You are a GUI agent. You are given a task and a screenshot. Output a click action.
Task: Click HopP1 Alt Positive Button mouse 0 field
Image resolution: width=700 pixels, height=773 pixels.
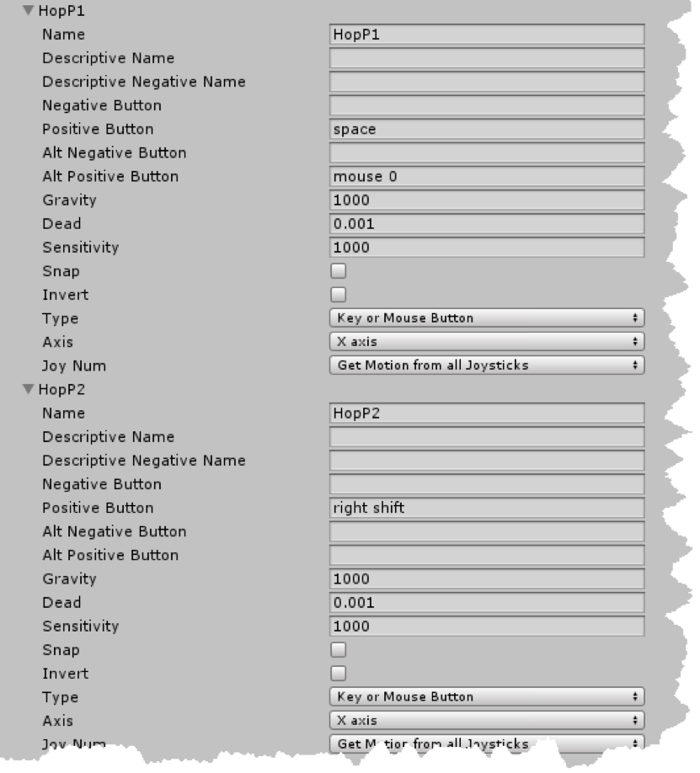point(487,176)
